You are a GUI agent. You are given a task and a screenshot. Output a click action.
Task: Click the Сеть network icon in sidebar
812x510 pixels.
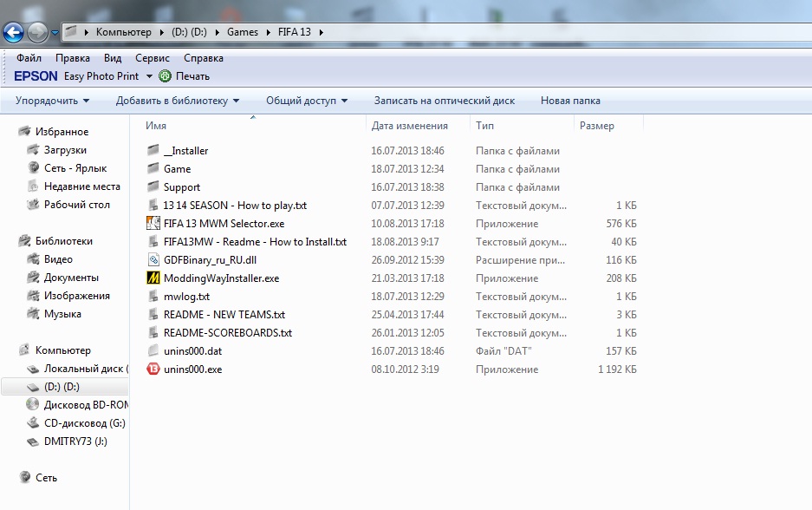pos(24,477)
